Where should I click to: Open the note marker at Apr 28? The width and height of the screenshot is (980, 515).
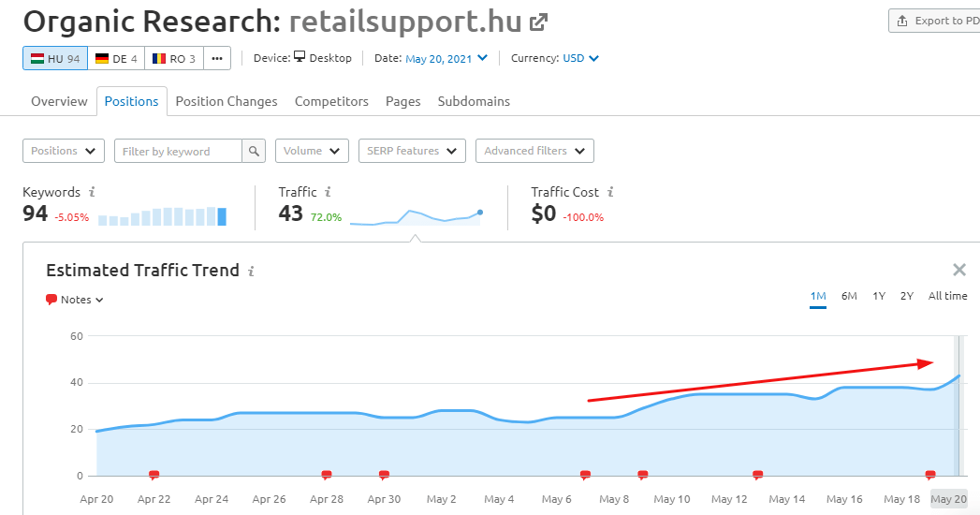[x=327, y=475]
